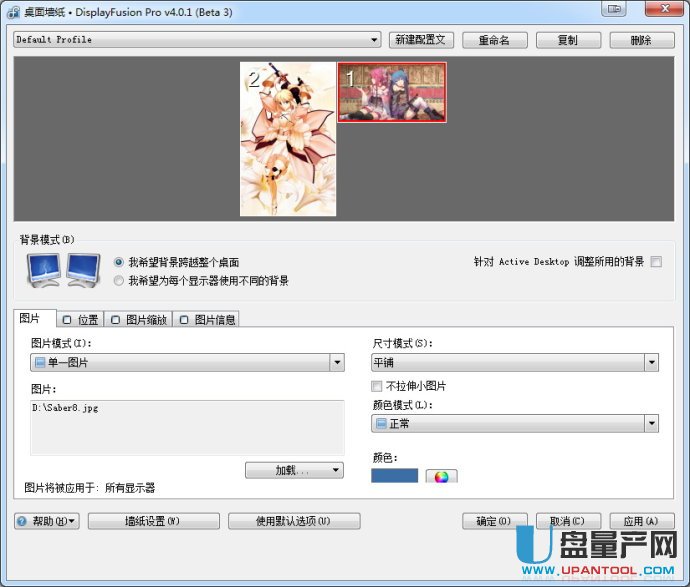Screen dimensions: 690x587
Task: Click the image path field with D:\Saber8.jpg
Action: [x=187, y=426]
